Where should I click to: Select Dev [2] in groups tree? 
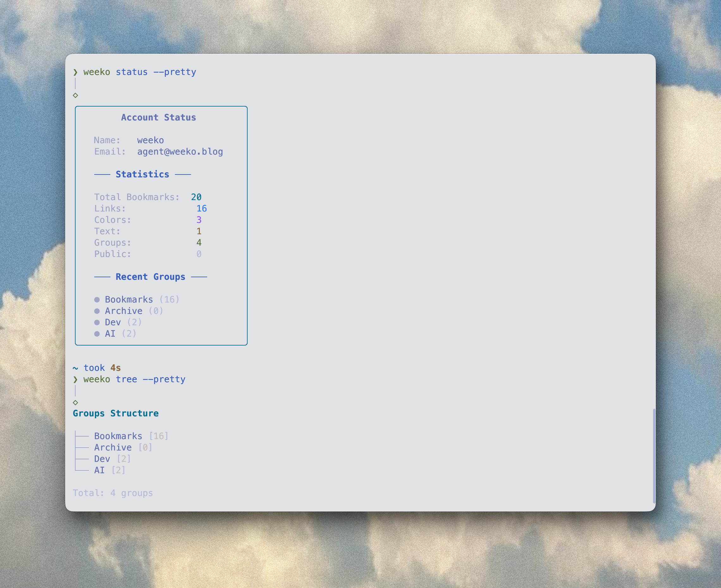(x=112, y=459)
